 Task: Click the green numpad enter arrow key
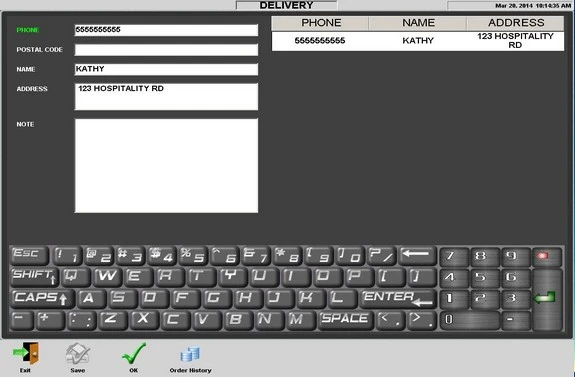tap(547, 299)
